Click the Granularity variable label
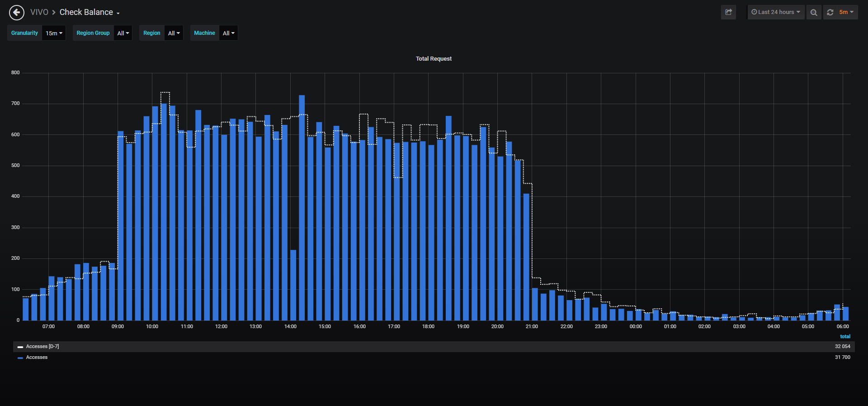868x406 pixels. [x=25, y=33]
